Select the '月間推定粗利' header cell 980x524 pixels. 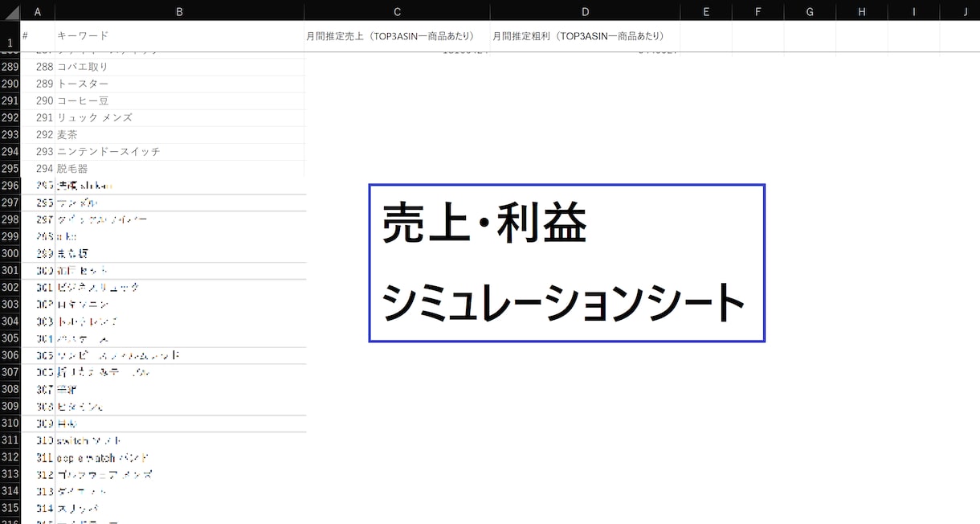[585, 36]
